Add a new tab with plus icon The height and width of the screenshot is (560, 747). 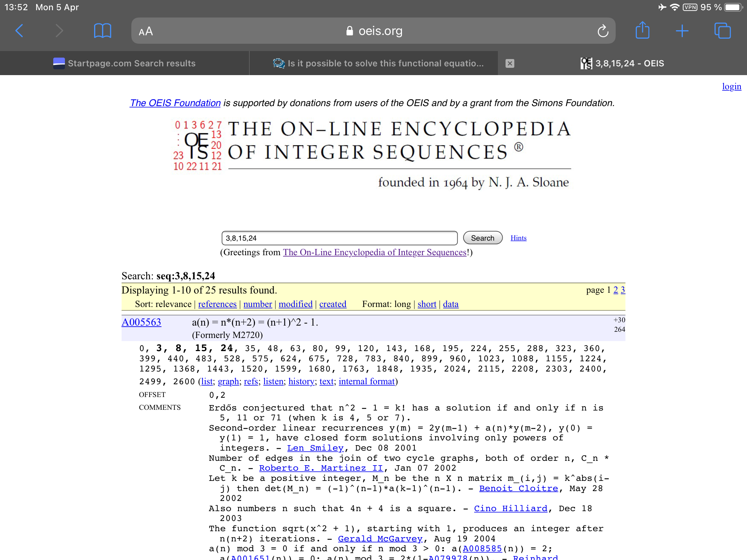tap(682, 31)
